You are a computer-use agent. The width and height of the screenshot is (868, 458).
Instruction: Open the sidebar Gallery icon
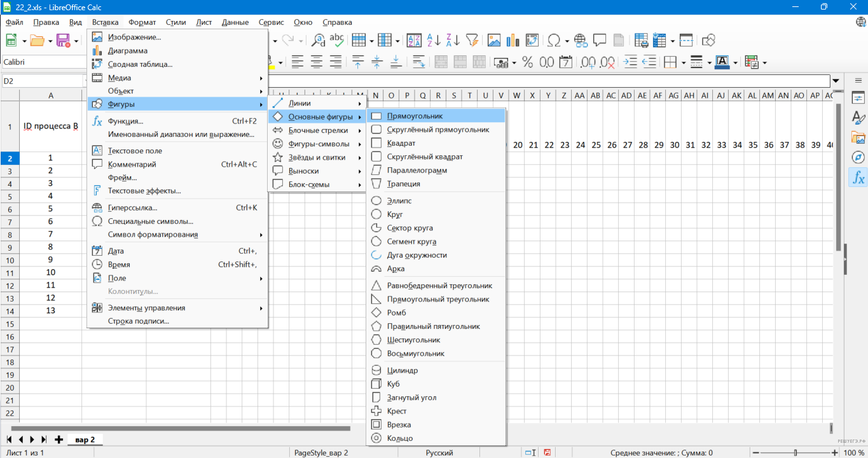tap(858, 137)
